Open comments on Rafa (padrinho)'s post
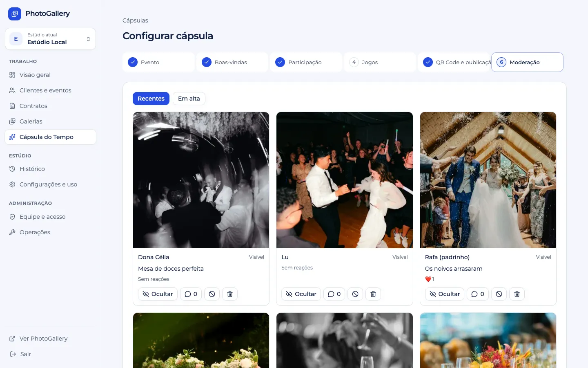The height and width of the screenshot is (368, 588). (x=478, y=294)
